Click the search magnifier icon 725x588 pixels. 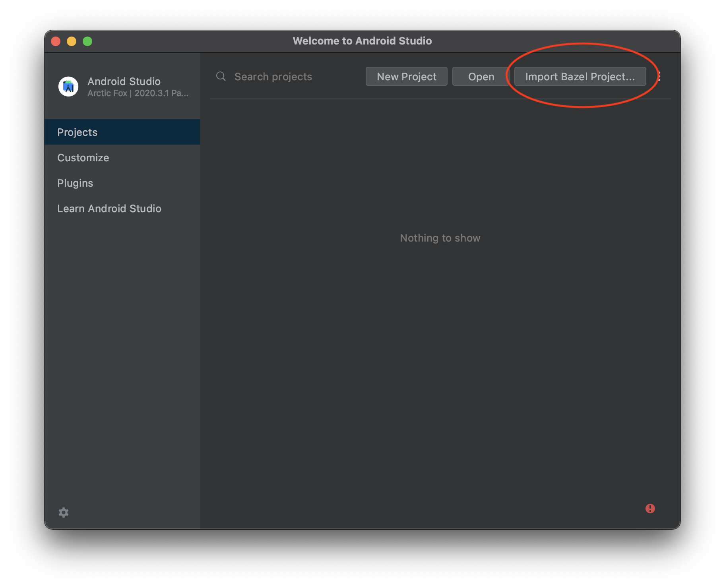pos(221,76)
